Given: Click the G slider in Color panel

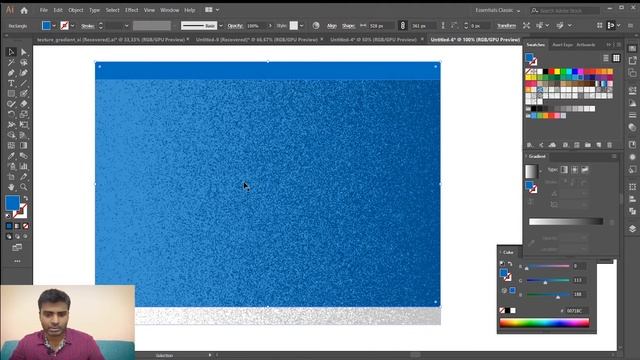Looking at the screenshot, I should tap(548, 280).
